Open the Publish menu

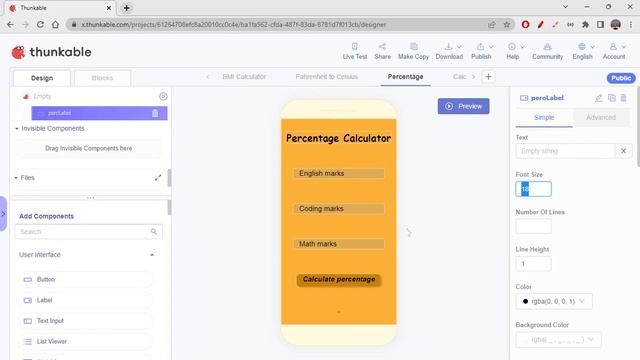482,51
